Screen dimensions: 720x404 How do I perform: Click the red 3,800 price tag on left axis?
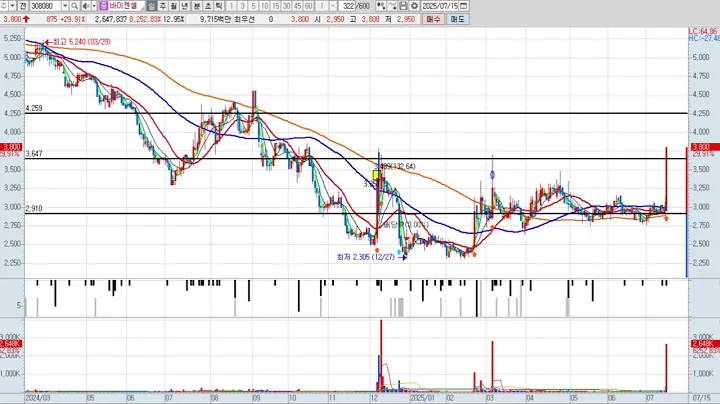pos(11,147)
